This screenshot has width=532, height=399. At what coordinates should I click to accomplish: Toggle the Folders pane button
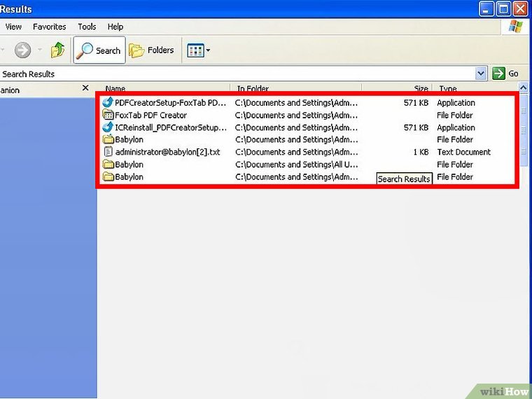pos(151,50)
